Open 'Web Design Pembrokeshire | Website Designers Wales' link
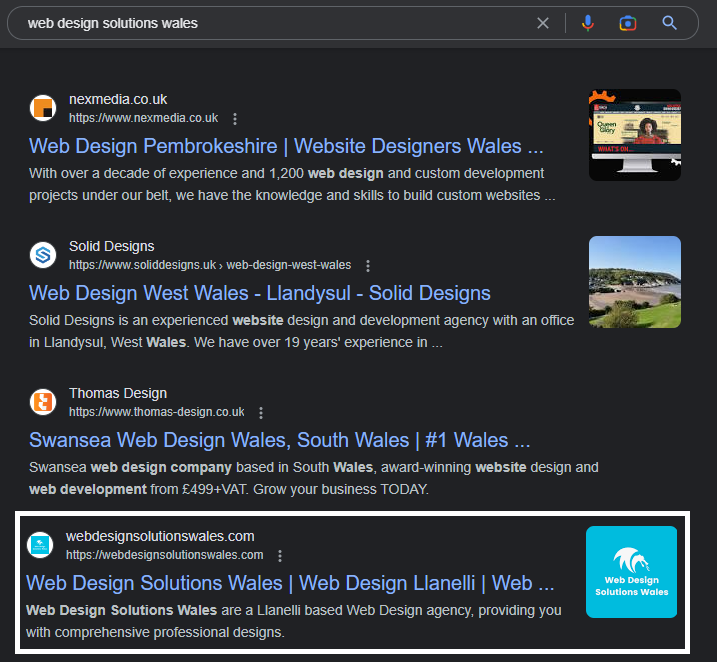 pyautogui.click(x=286, y=146)
